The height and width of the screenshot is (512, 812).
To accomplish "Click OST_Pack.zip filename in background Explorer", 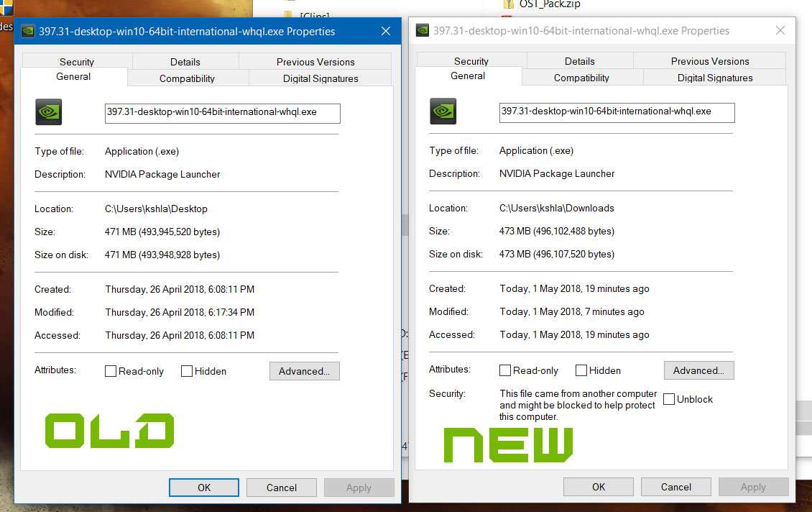I will click(x=550, y=4).
